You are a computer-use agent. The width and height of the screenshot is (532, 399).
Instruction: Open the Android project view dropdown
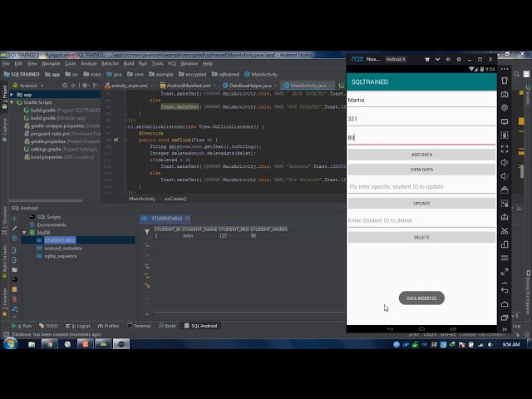coord(28,86)
